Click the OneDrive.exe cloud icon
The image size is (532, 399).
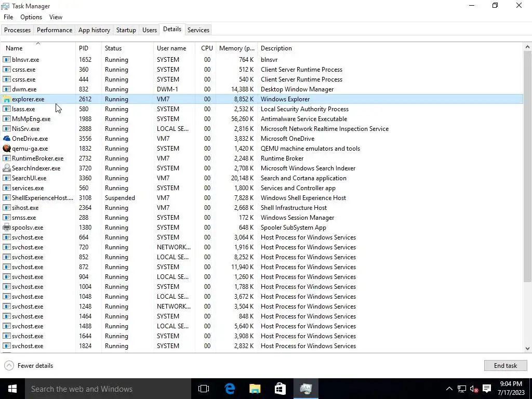[6, 138]
